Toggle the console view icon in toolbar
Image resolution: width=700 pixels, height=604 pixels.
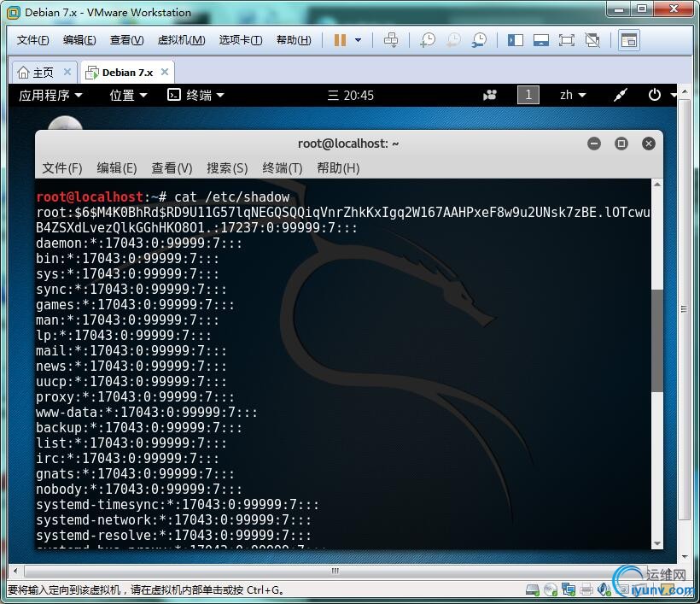click(x=629, y=40)
